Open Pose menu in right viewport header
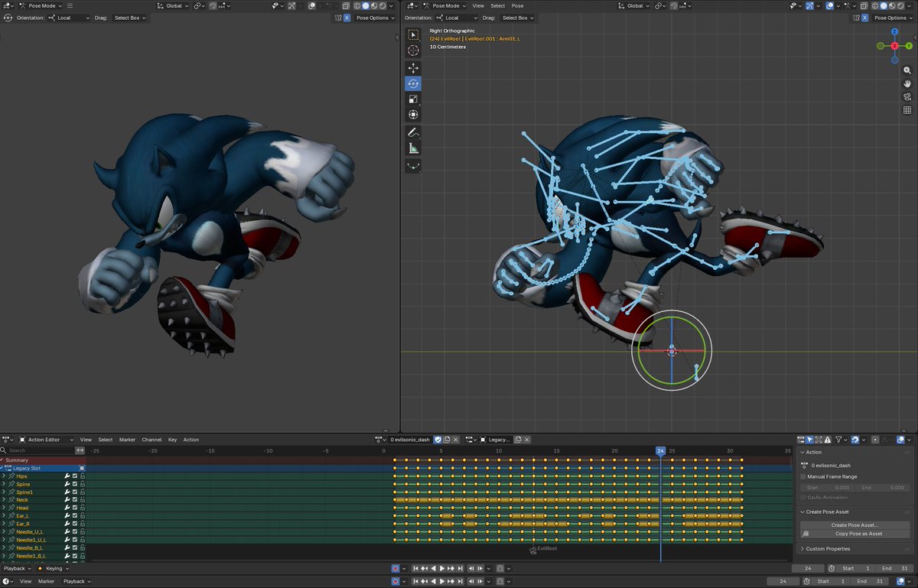The width and height of the screenshot is (918, 588). (518, 5)
